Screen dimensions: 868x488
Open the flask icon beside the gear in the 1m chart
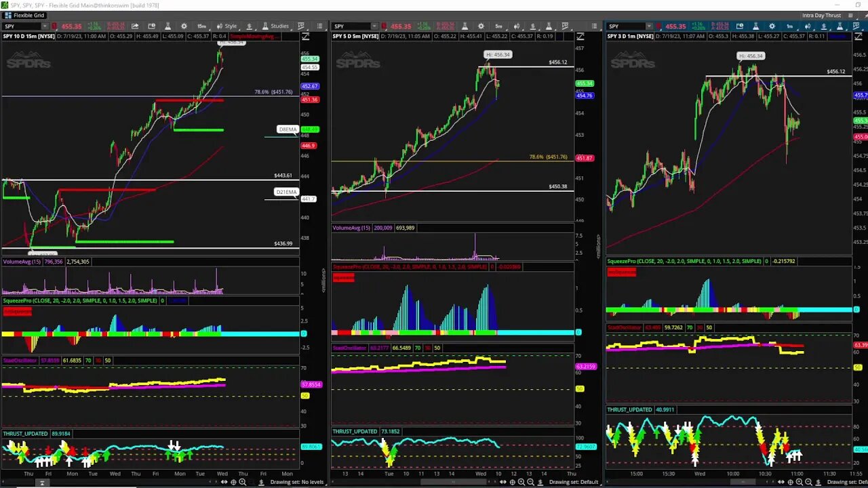pos(755,26)
